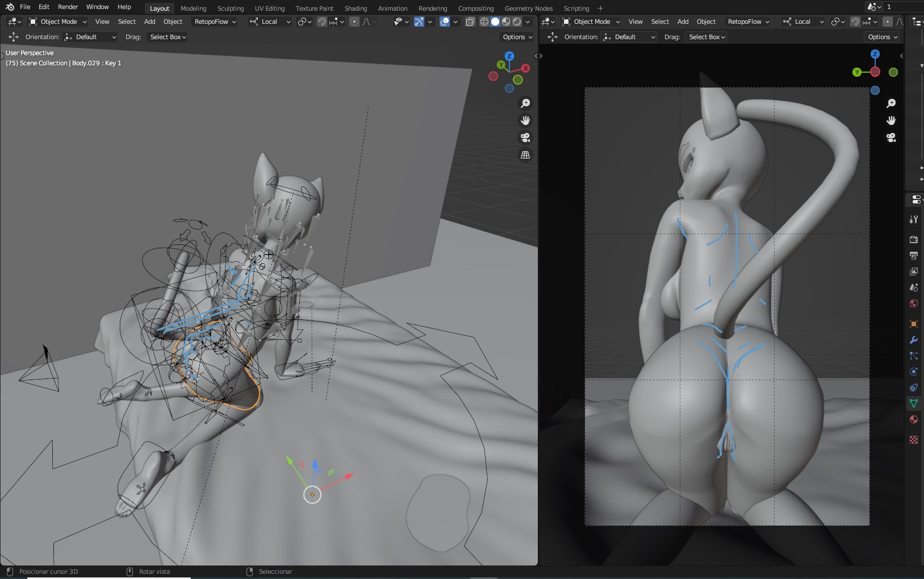The width and height of the screenshot is (924, 579).
Task: Add a new workspace with plus icon
Action: click(x=600, y=8)
